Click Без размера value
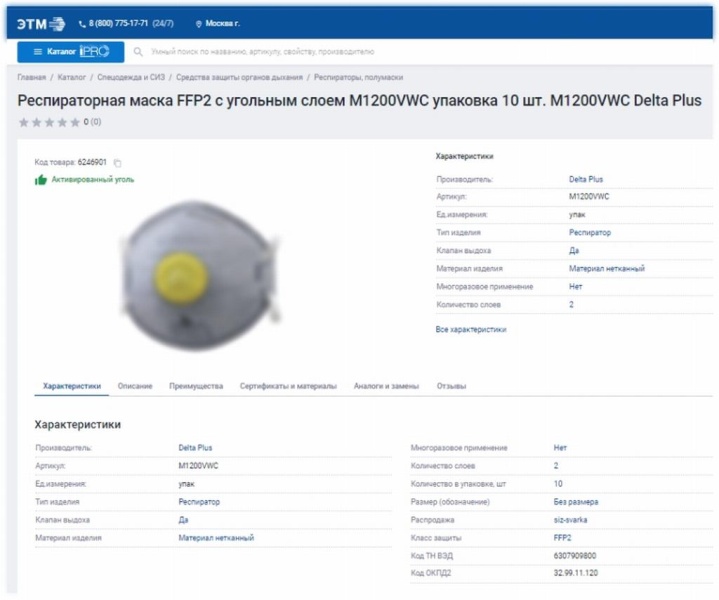The image size is (719, 600). (x=575, y=502)
